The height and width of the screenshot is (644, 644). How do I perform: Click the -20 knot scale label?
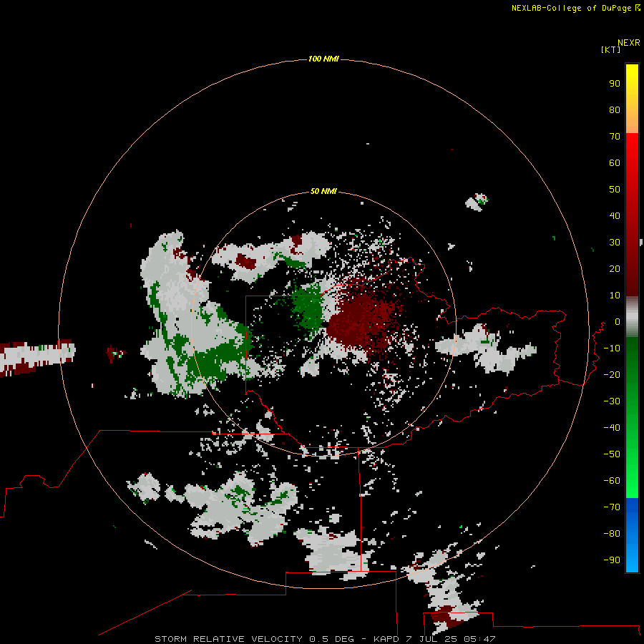[612, 375]
